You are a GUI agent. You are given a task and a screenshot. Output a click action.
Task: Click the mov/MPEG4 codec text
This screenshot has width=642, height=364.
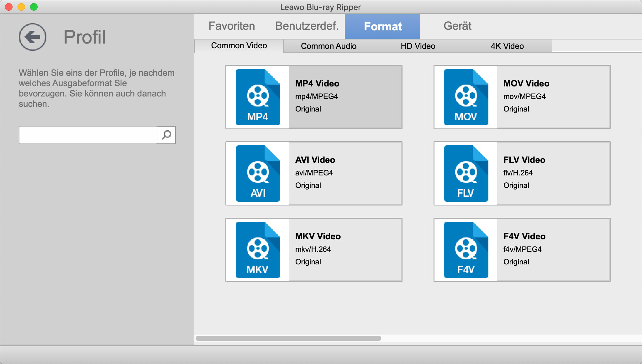click(524, 96)
